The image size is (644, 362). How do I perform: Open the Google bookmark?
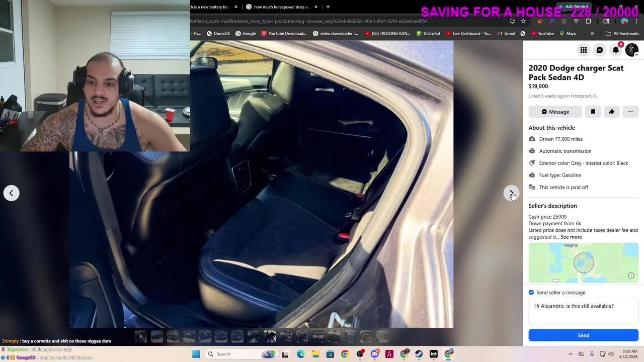click(246, 34)
